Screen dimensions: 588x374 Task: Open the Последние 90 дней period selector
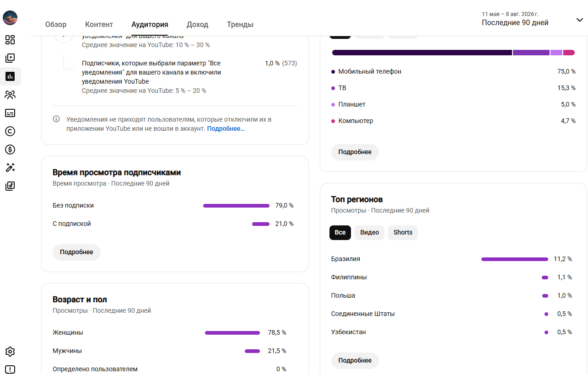tap(515, 23)
